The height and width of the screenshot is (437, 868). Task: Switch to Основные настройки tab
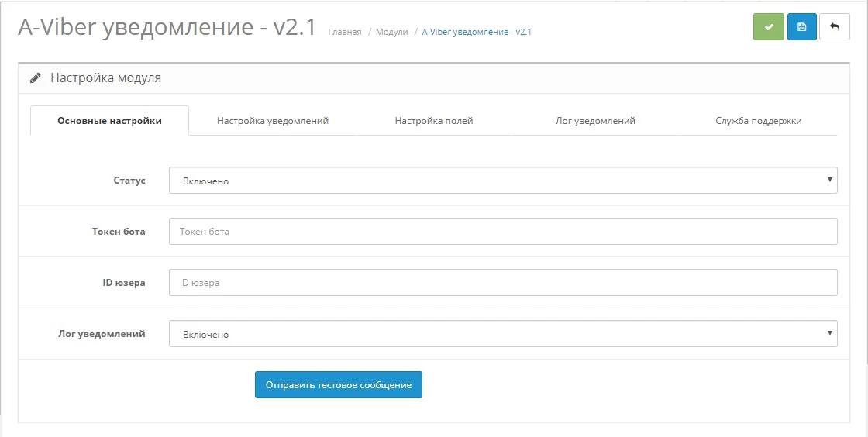click(109, 121)
